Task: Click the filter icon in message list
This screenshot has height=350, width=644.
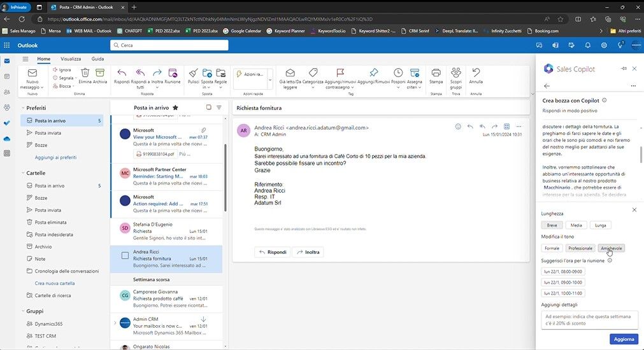Action: point(219,108)
